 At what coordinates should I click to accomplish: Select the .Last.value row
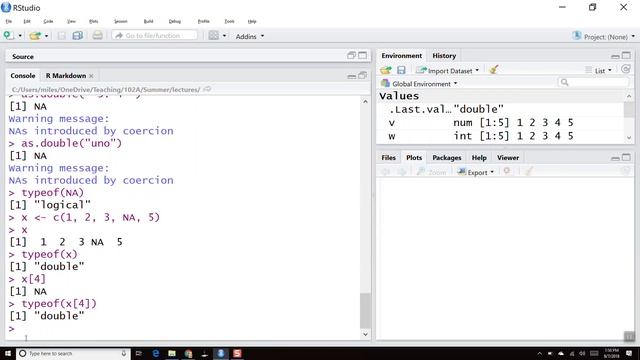(500, 109)
